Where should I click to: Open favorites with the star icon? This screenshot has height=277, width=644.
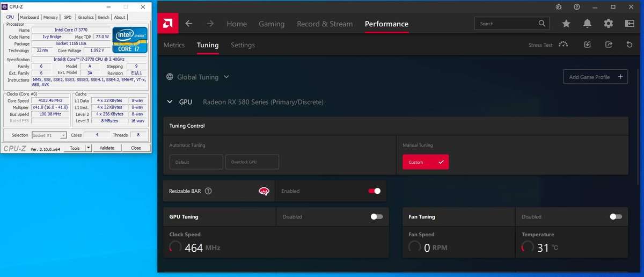tap(566, 24)
